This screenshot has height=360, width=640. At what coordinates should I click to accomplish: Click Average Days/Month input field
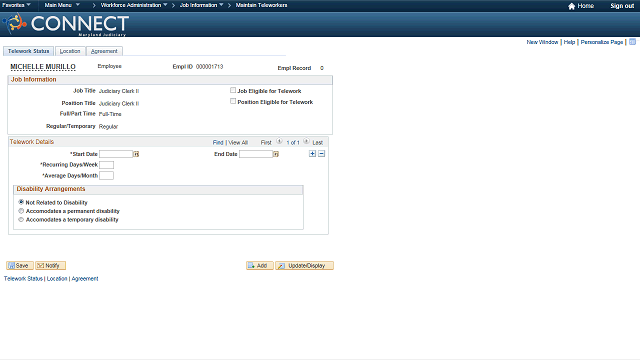107,176
